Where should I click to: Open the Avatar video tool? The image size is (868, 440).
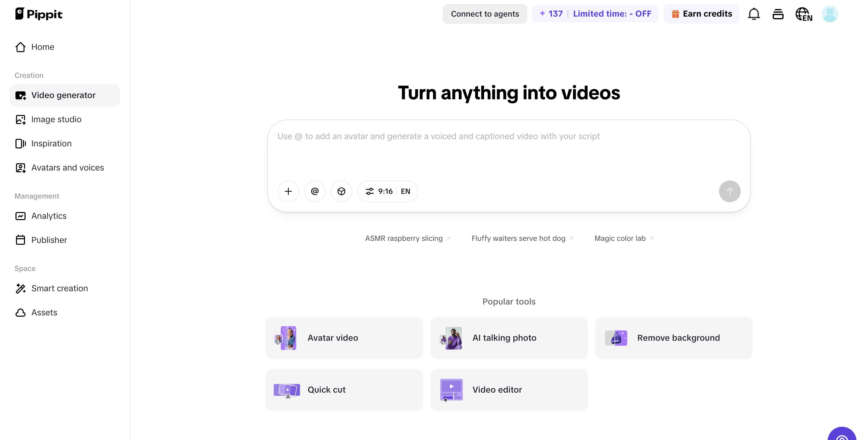[344, 338]
